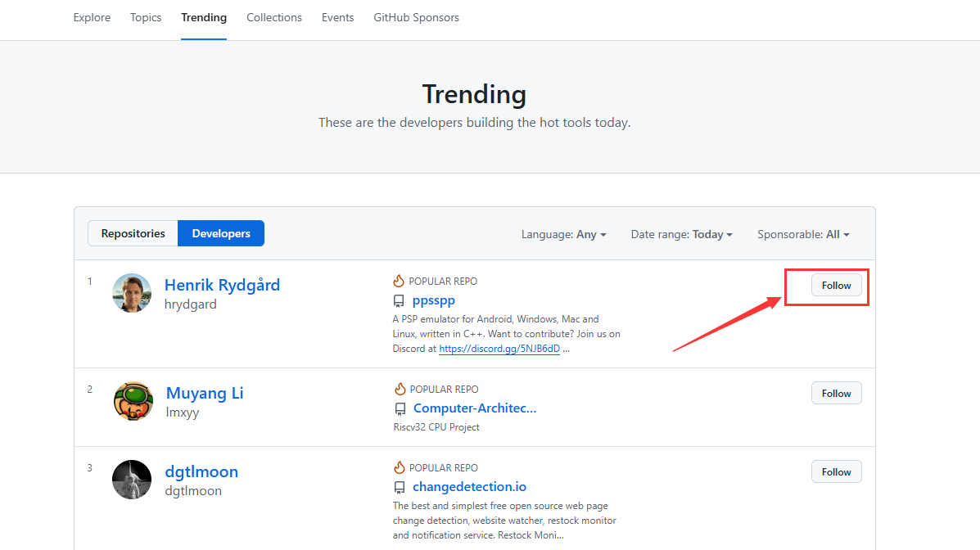Image resolution: width=980 pixels, height=550 pixels.
Task: Go to the Collections tab
Action: [273, 17]
